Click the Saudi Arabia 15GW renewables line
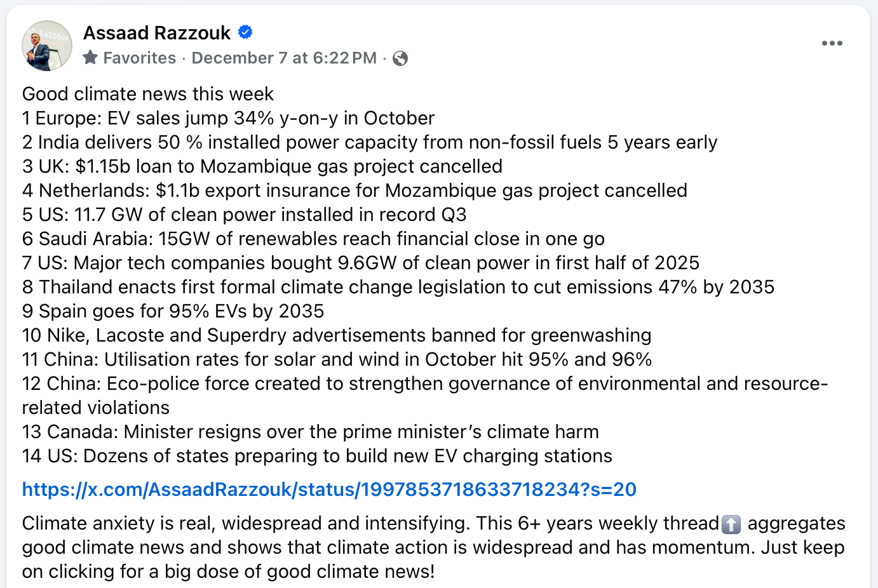The width and height of the screenshot is (878, 588). click(313, 239)
